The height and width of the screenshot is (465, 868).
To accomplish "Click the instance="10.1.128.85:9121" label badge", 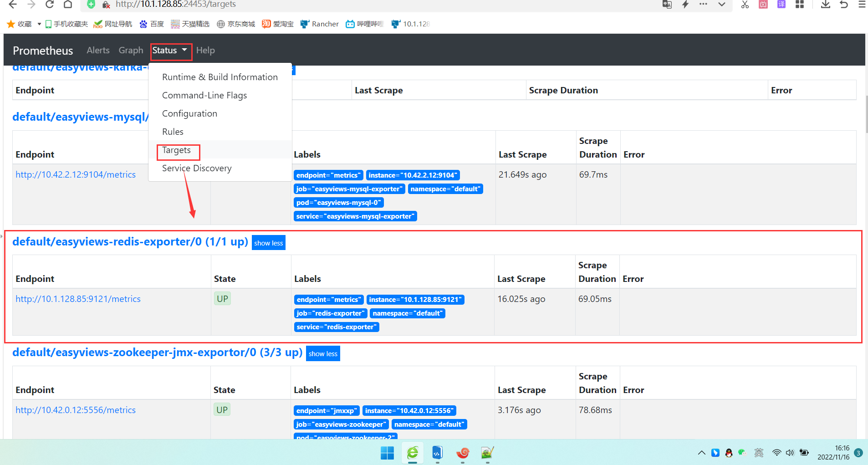I will pyautogui.click(x=415, y=300).
